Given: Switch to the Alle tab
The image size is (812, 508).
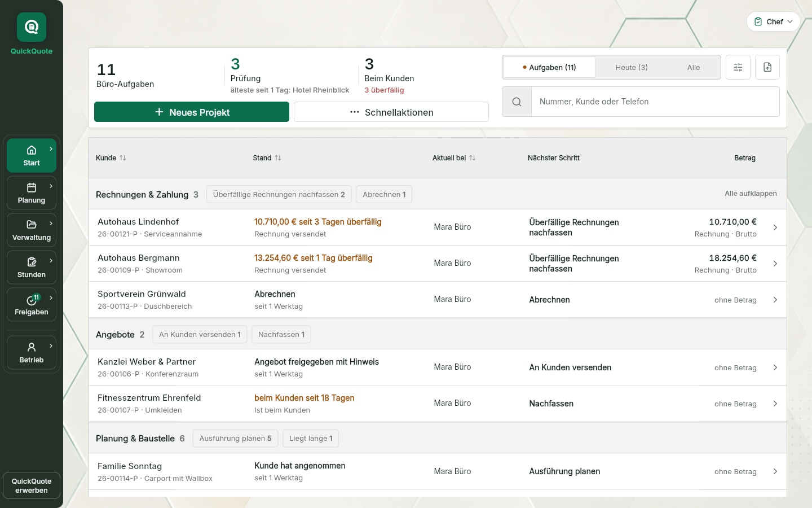Looking at the screenshot, I should pos(694,67).
